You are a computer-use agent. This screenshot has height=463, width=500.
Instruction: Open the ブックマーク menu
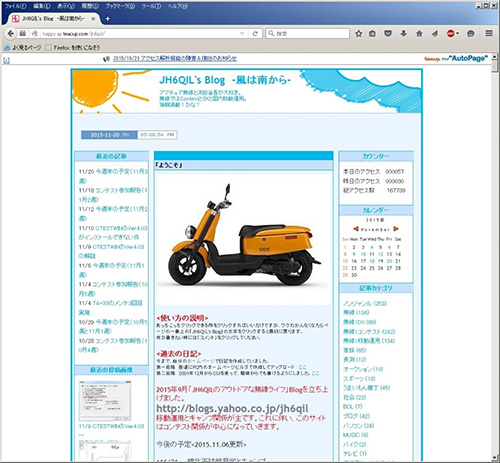coord(120,6)
